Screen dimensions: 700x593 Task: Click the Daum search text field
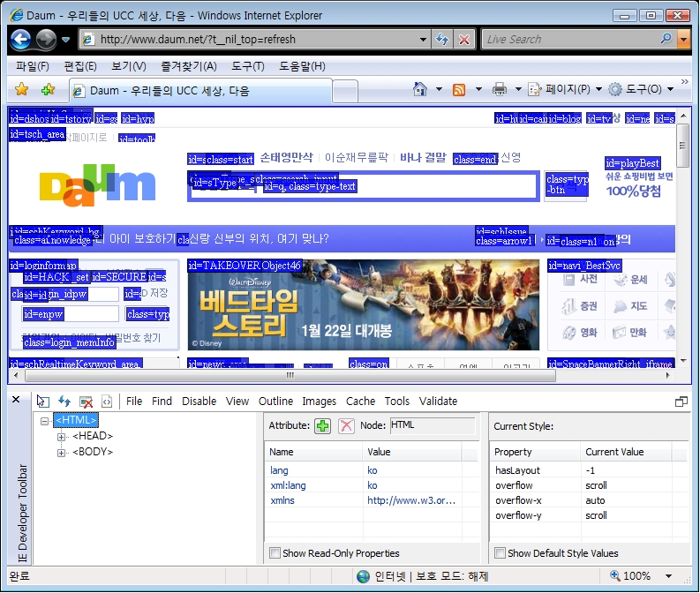pos(364,186)
